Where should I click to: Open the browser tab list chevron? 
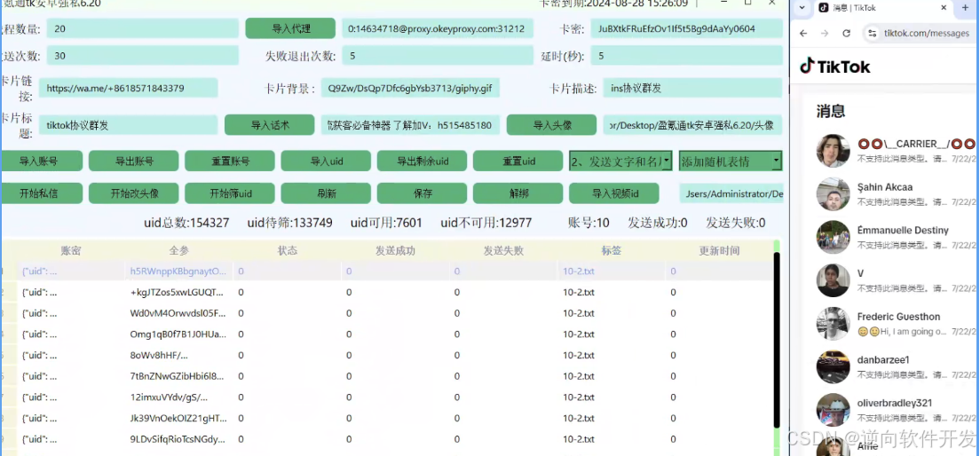[802, 7]
